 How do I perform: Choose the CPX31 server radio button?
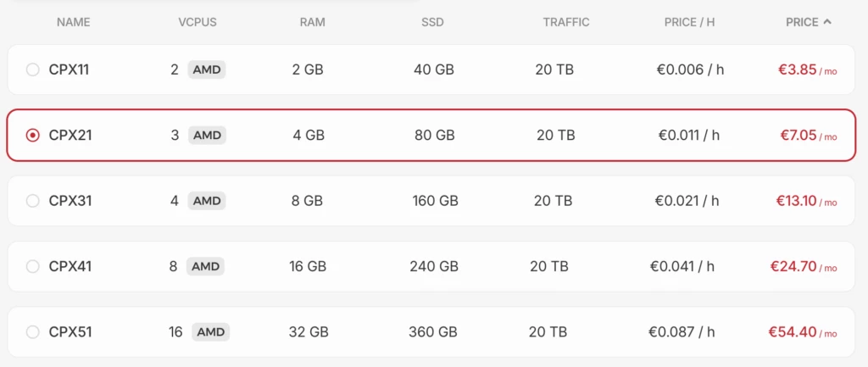(x=33, y=201)
